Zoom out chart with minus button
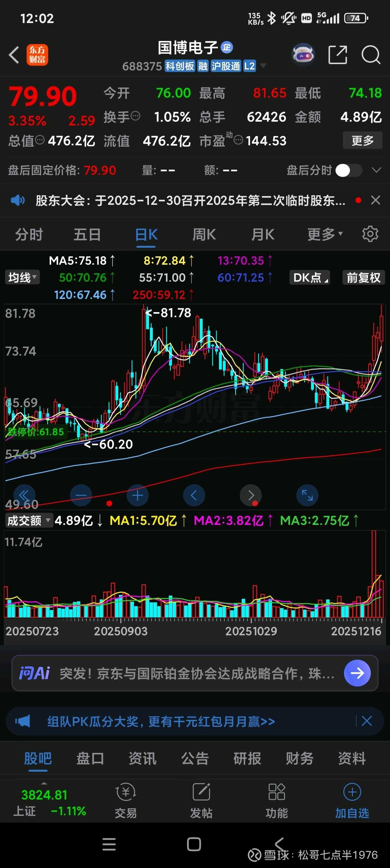Image resolution: width=390 pixels, height=868 pixels. (81, 495)
